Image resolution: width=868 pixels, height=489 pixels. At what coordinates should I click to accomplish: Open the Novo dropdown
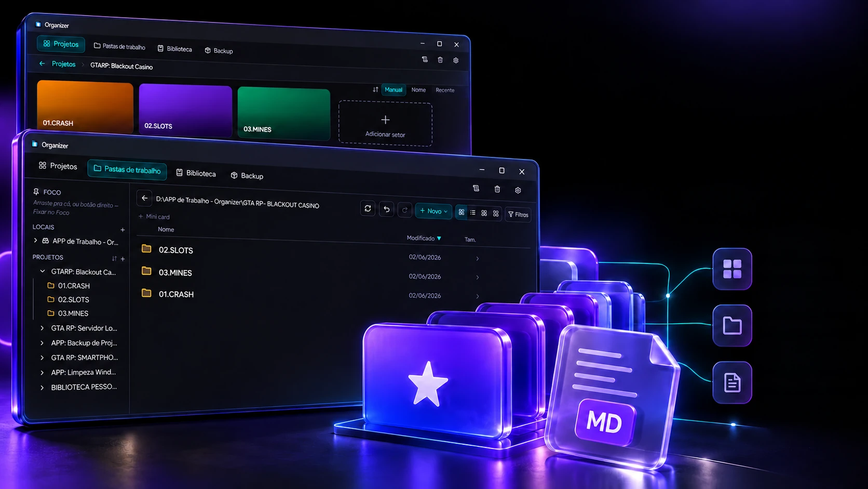click(433, 211)
